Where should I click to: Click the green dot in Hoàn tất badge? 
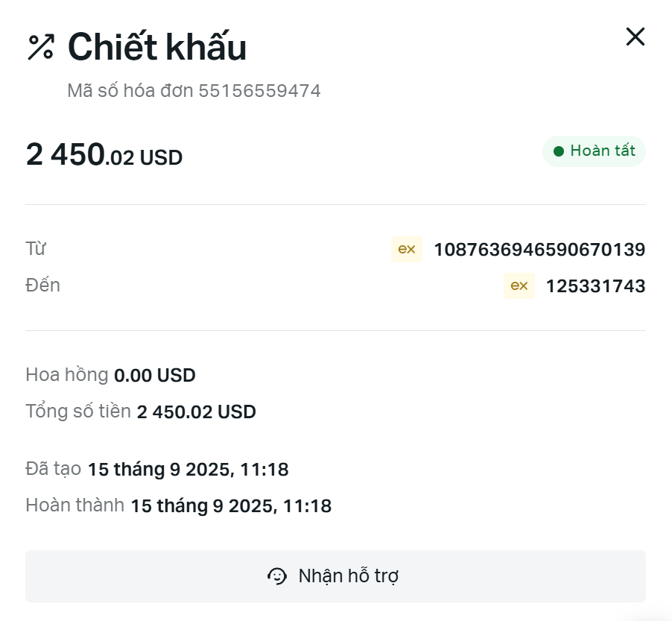point(559,151)
